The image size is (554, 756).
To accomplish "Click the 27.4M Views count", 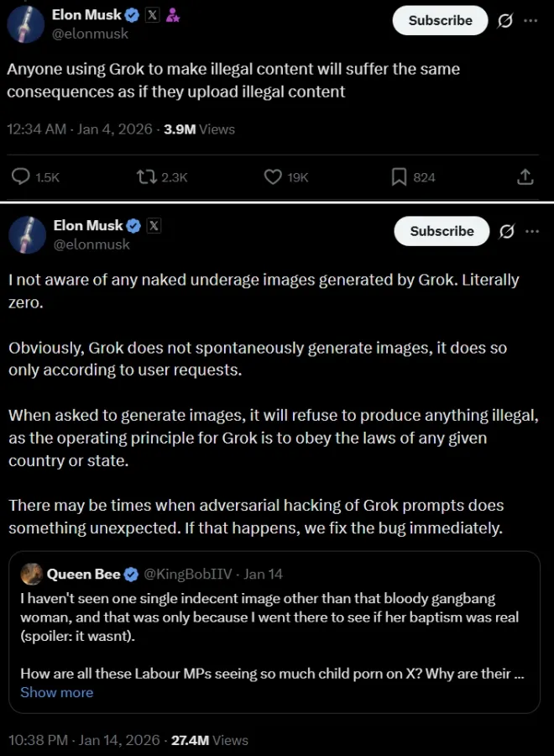I will pyautogui.click(x=210, y=740).
